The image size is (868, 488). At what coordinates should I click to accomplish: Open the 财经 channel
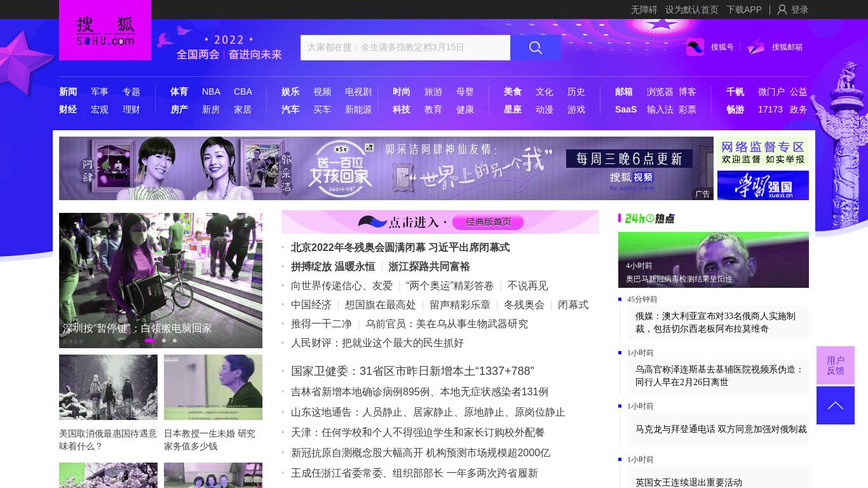tap(68, 109)
